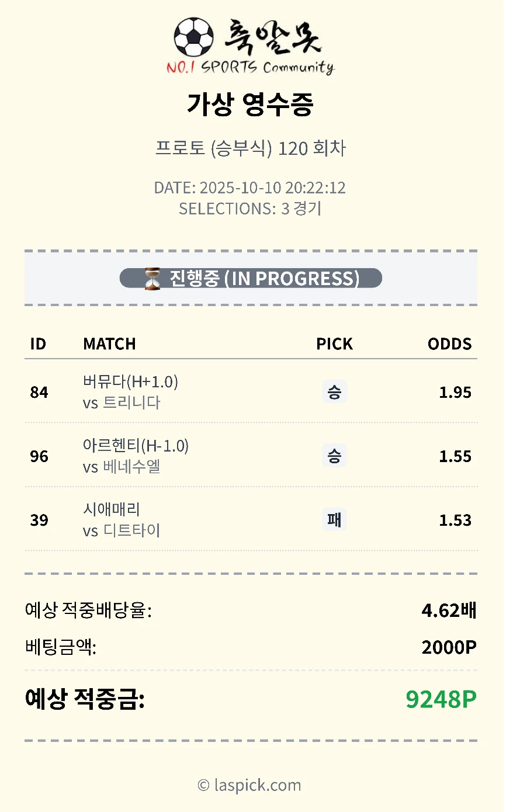Select the ODDS column header
Image resolution: width=520 pixels, height=812 pixels.
tap(449, 344)
